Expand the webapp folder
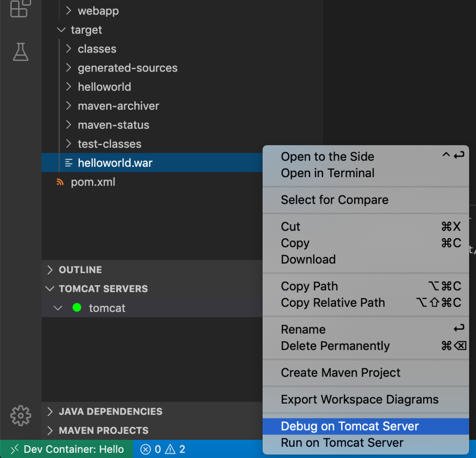476x458 pixels. (x=68, y=11)
